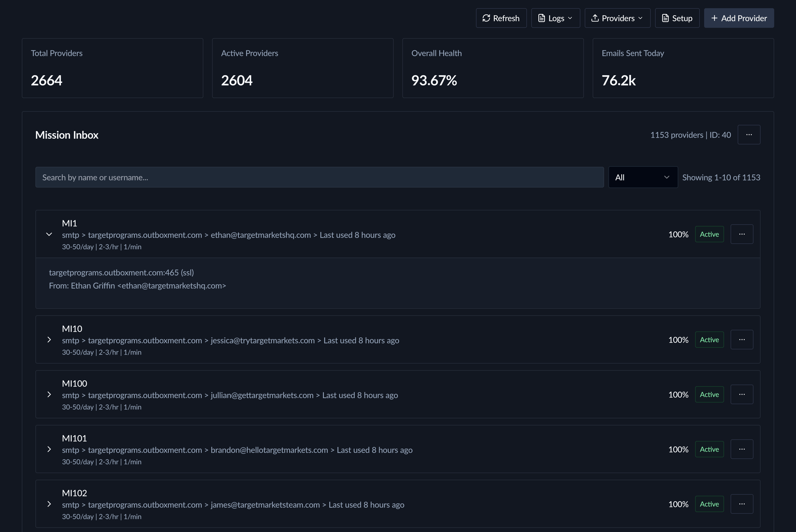This screenshot has width=796, height=532.
Task: Click the Emails Sent Today card
Action: [683, 68]
